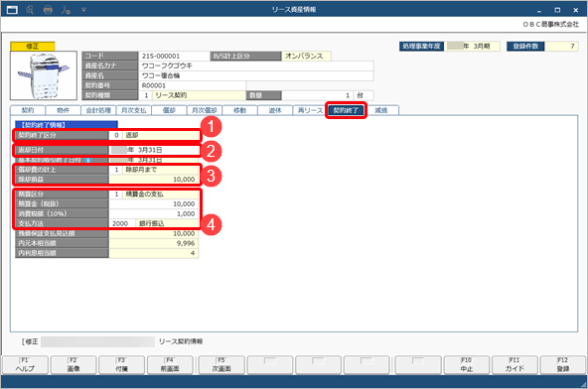The height and width of the screenshot is (389, 588).
Task: Open the quick-access toolbar dropdown arrow
Action: click(x=83, y=10)
